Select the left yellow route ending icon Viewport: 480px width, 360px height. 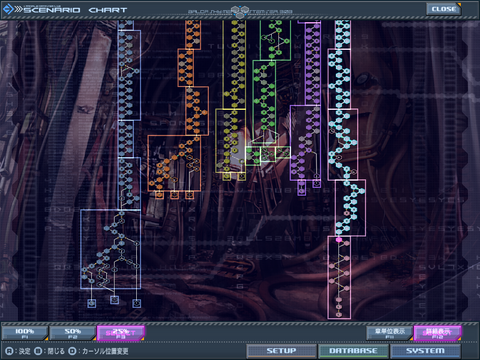227,176
